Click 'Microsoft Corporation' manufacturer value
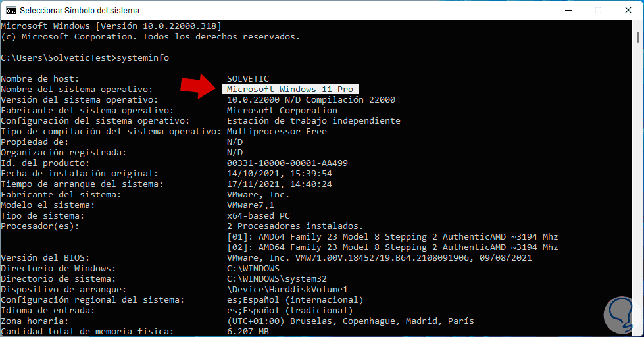Image resolution: width=644 pixels, height=337 pixels. [282, 110]
